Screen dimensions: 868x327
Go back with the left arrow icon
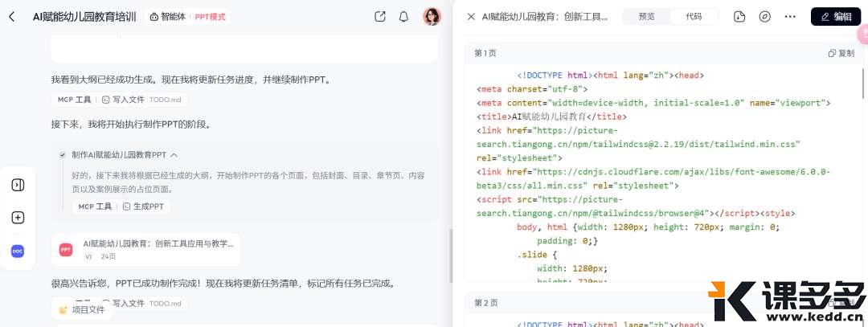coord(11,17)
